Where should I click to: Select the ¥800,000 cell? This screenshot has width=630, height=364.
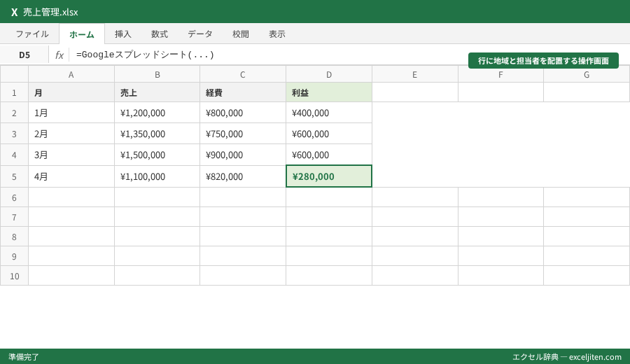click(243, 113)
